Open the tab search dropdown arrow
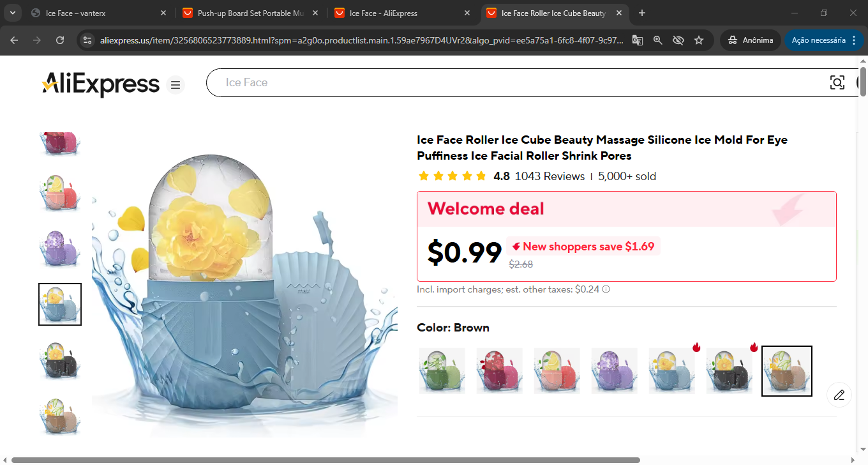The image size is (868, 465). pyautogui.click(x=13, y=13)
